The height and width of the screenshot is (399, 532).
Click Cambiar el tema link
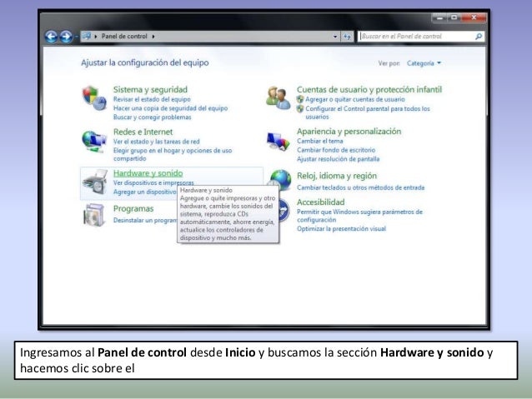click(x=319, y=141)
